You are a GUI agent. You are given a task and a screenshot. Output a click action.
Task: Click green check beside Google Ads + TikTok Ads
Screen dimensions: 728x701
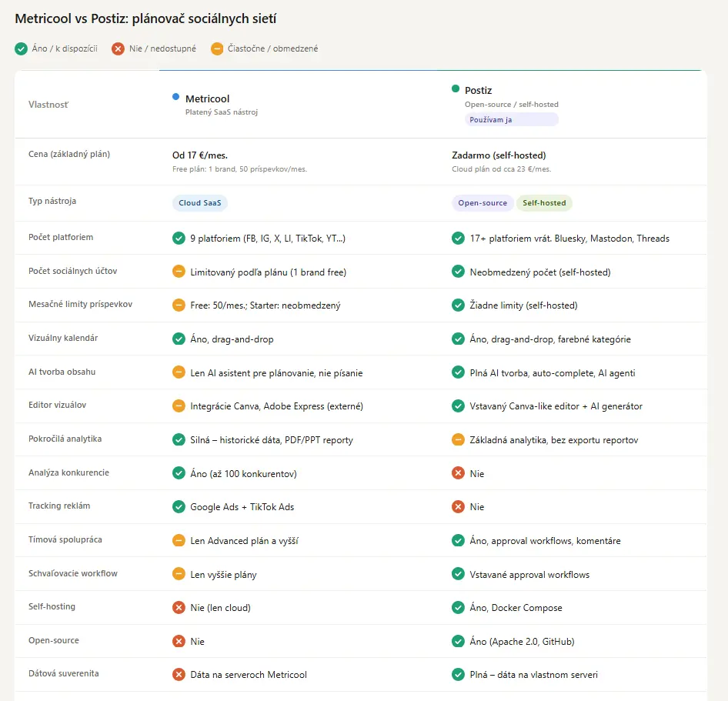pyautogui.click(x=179, y=507)
